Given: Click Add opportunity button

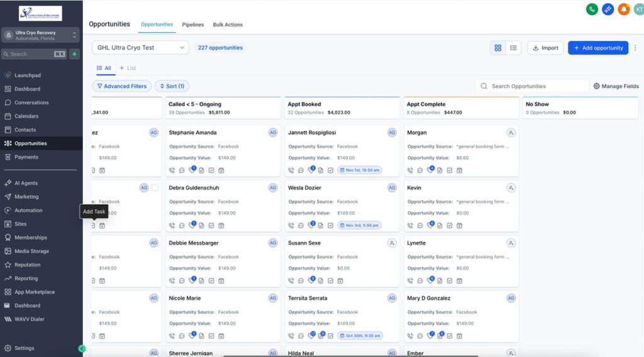Looking at the screenshot, I should (x=598, y=48).
